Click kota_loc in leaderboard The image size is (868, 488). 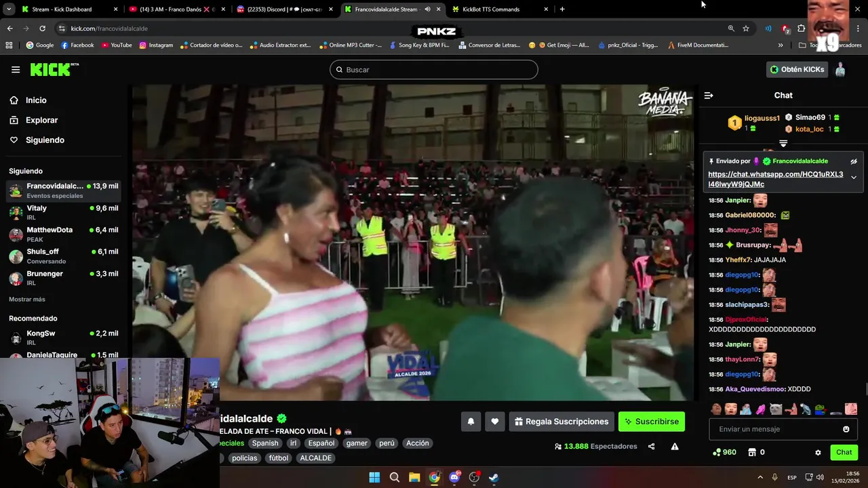[810, 129]
